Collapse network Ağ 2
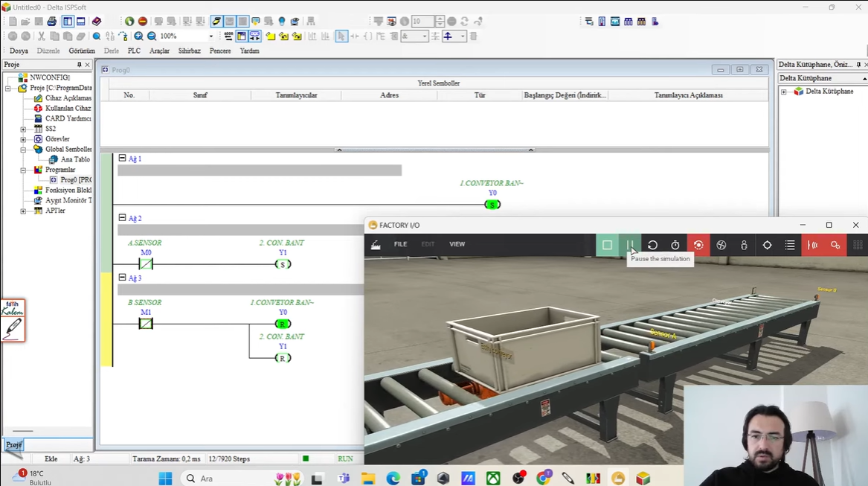 (122, 218)
